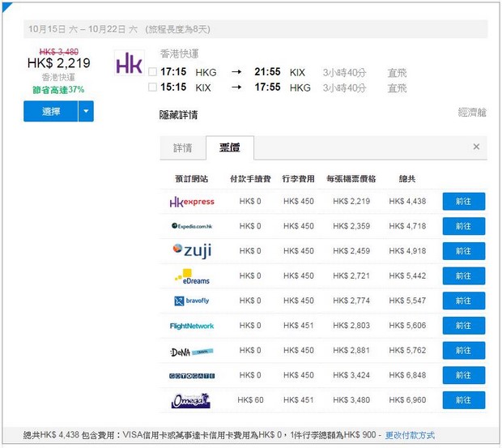Click the 節省高達37% savings label

(x=58, y=90)
